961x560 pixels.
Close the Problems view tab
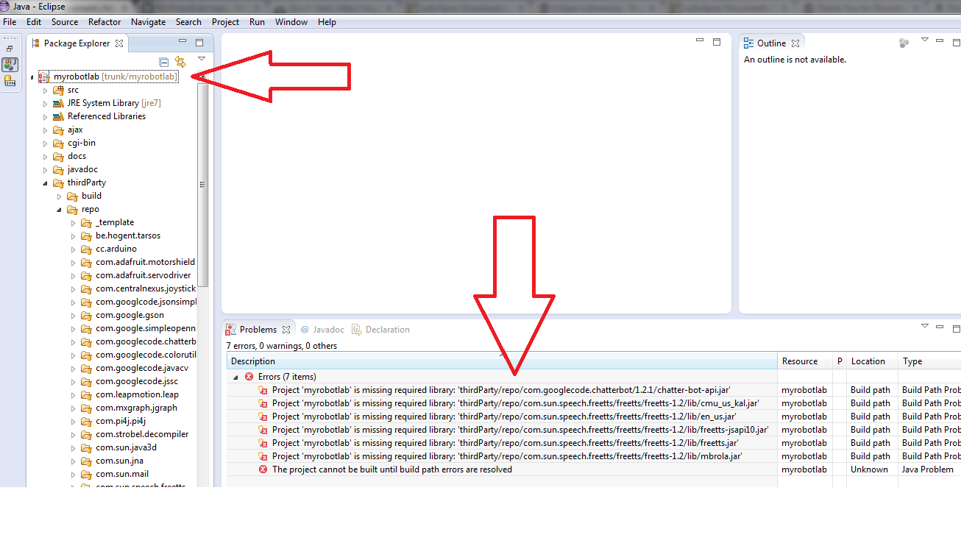[x=287, y=330]
